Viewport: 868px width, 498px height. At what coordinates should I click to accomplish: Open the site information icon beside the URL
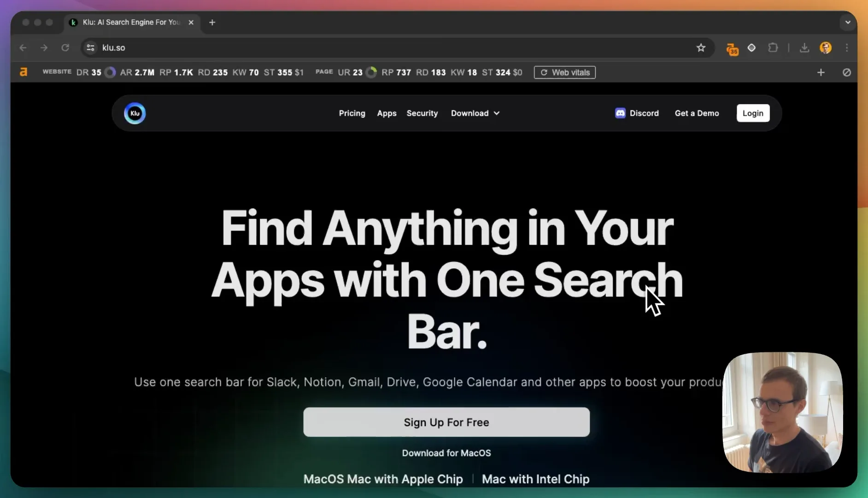[x=91, y=47]
